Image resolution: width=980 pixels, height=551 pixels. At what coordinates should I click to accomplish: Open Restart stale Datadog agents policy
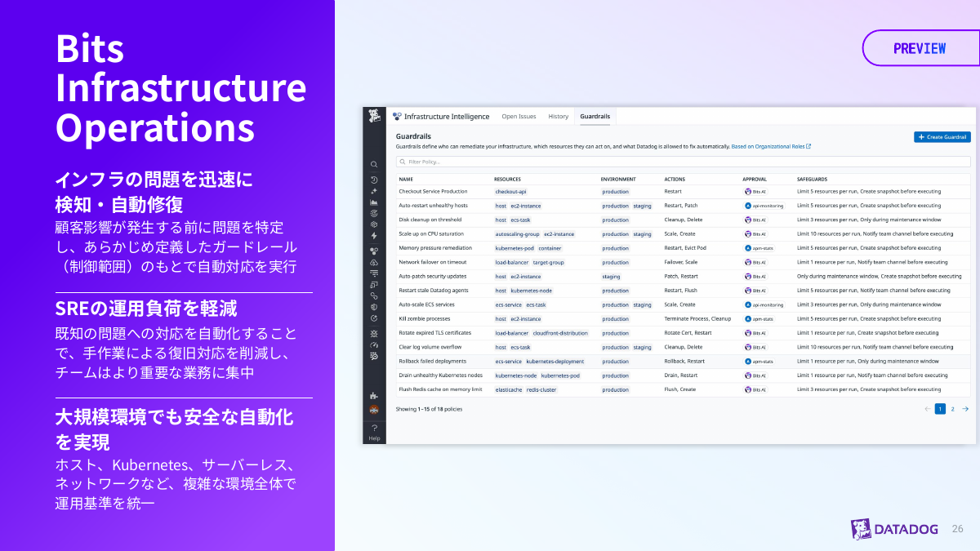pos(434,291)
